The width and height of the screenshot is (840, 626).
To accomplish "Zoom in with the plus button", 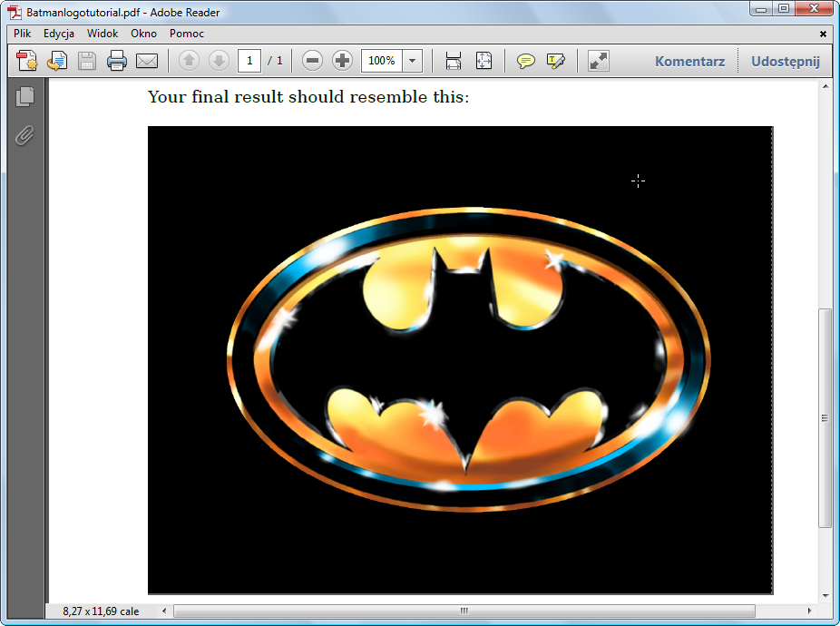I will point(342,61).
